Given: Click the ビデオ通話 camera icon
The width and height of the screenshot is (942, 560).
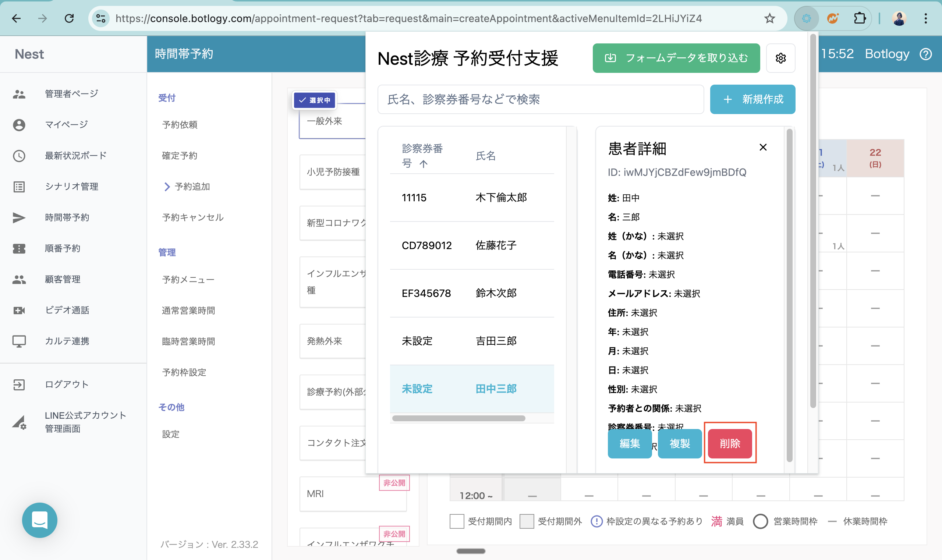Looking at the screenshot, I should tap(19, 310).
